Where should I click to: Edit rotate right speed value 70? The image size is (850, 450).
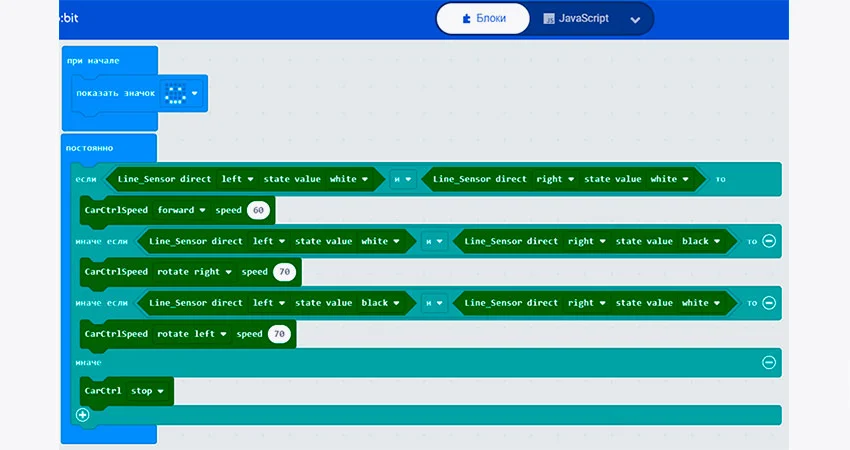(284, 272)
